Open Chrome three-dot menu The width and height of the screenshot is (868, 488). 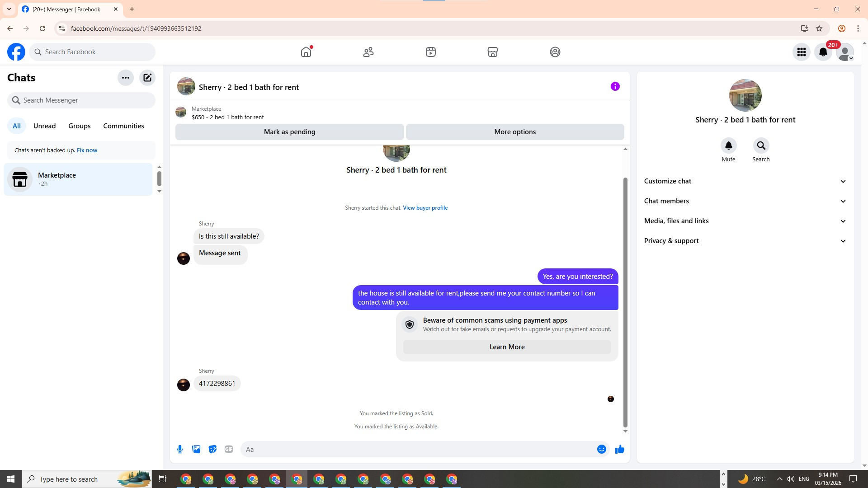(858, 28)
